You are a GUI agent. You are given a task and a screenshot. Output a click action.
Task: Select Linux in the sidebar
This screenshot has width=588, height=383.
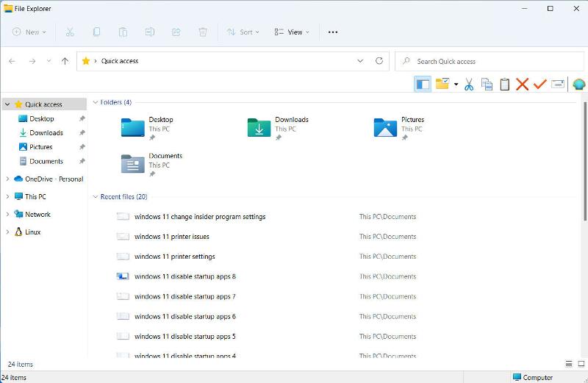click(32, 232)
